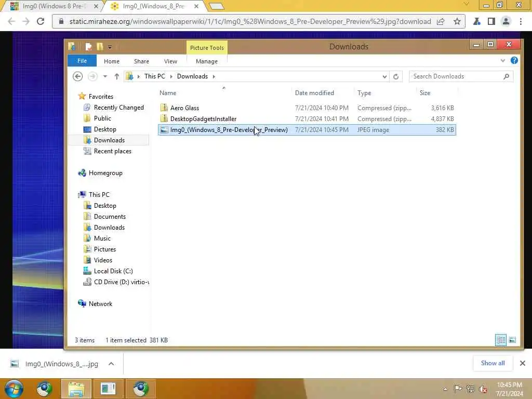Open Chrome three-dot menu
532x399 pixels.
[x=521, y=21]
